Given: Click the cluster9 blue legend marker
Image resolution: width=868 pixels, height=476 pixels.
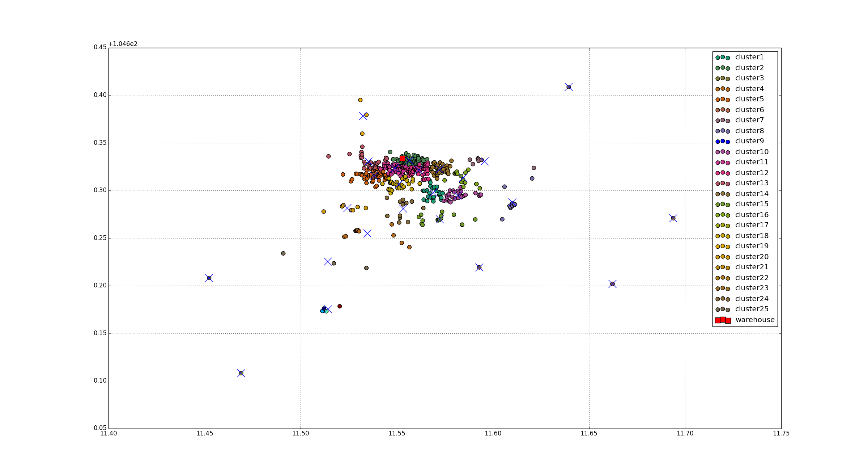Looking at the screenshot, I should tap(723, 141).
